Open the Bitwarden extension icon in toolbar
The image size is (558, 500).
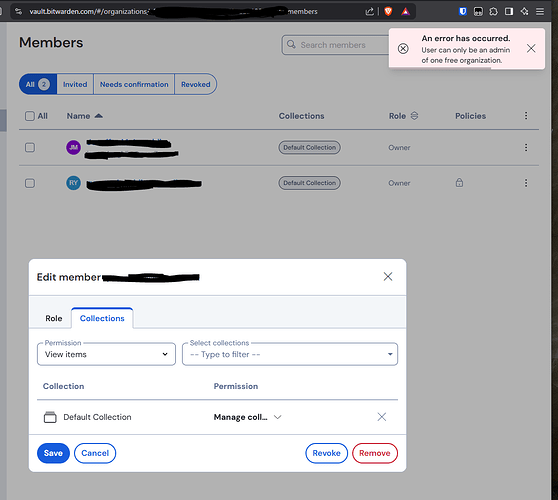point(462,11)
